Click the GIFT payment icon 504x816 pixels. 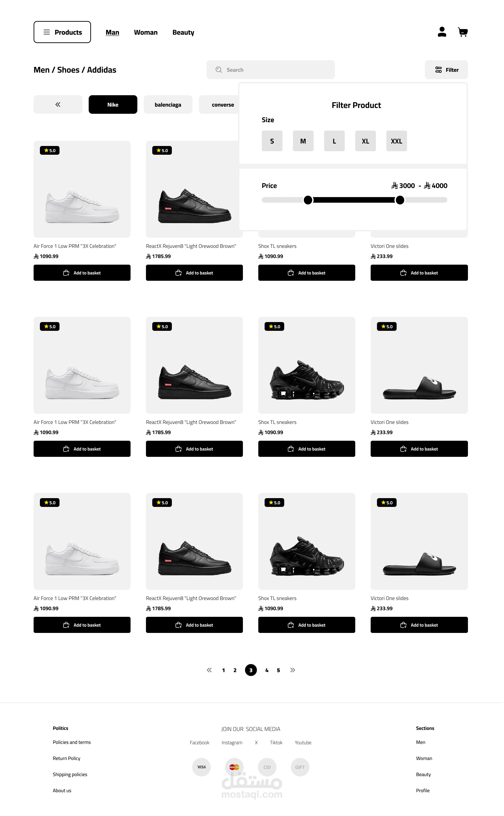pyautogui.click(x=300, y=767)
